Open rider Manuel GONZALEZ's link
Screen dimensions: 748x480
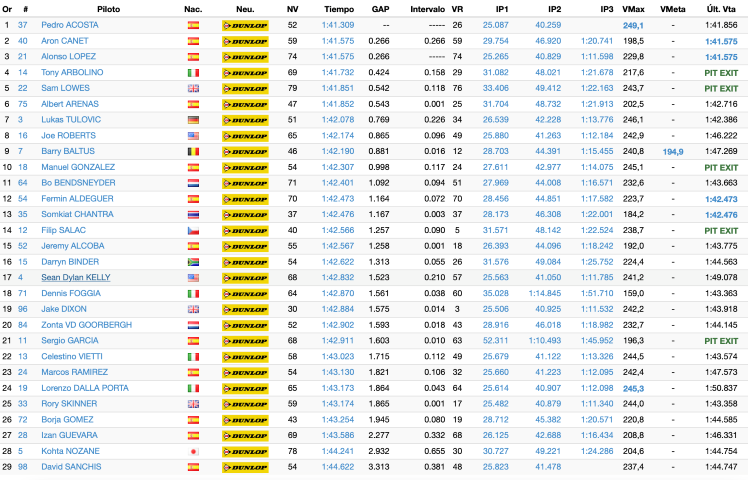pyautogui.click(x=78, y=167)
